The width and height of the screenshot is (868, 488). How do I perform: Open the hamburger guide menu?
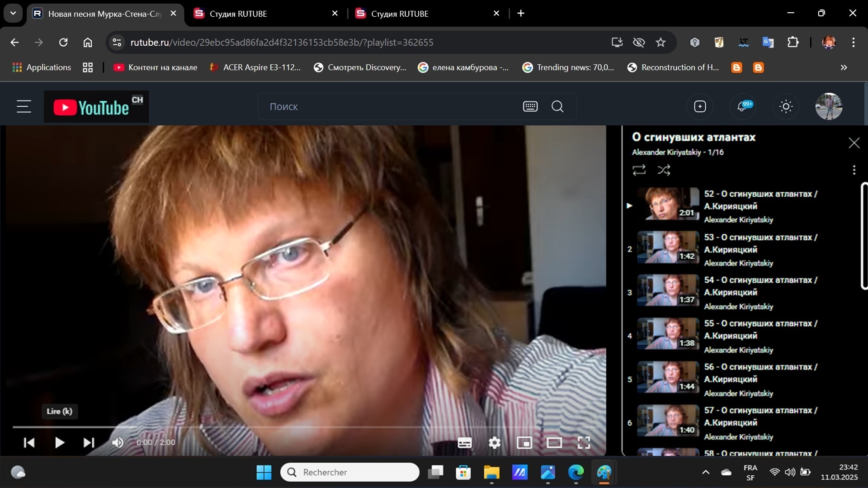(x=24, y=107)
